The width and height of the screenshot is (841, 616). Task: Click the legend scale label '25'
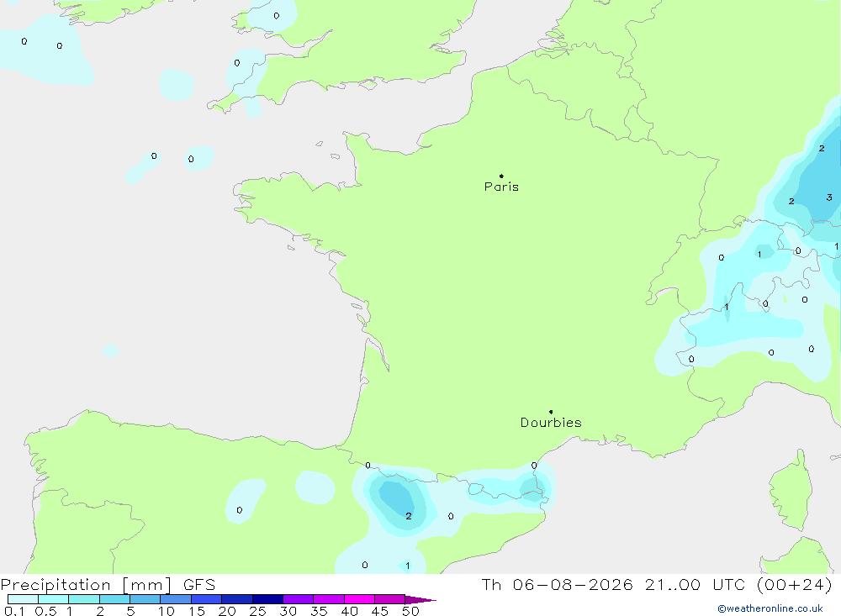click(x=257, y=611)
